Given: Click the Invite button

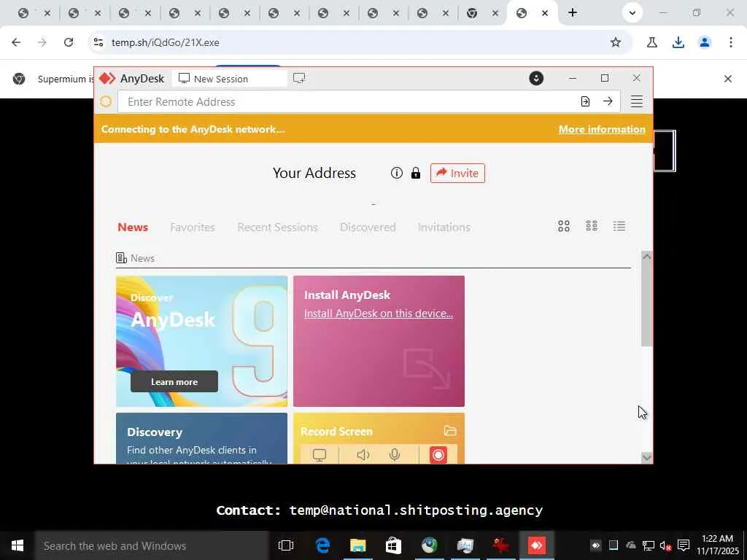Looking at the screenshot, I should [x=457, y=173].
